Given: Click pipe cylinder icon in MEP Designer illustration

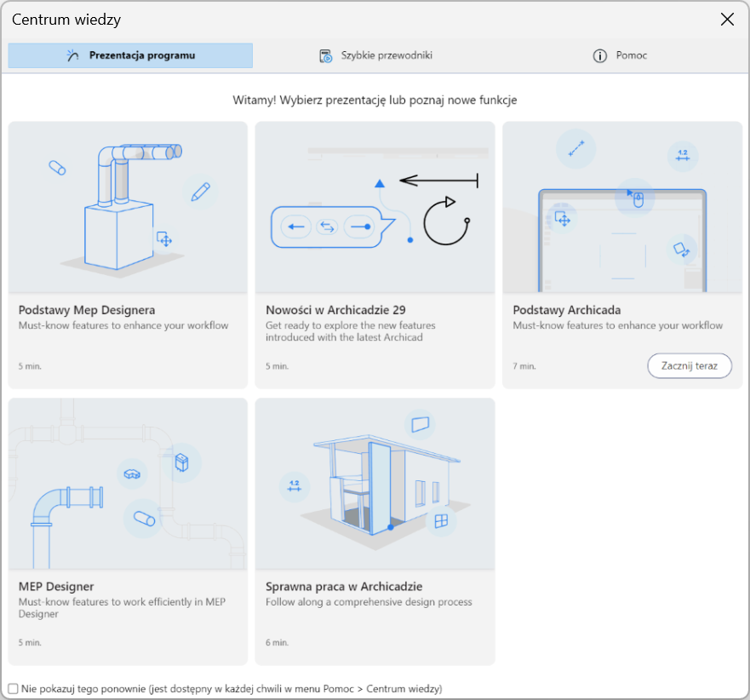Looking at the screenshot, I should pos(143,517).
